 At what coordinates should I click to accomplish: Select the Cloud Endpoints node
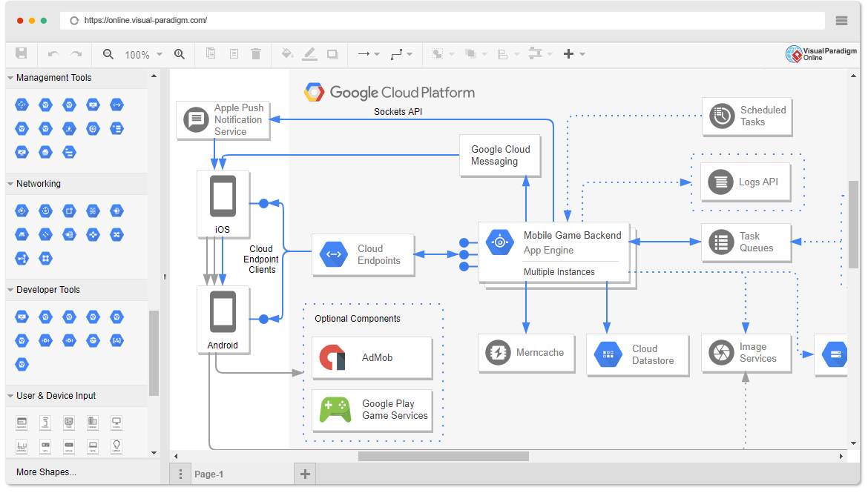[363, 254]
